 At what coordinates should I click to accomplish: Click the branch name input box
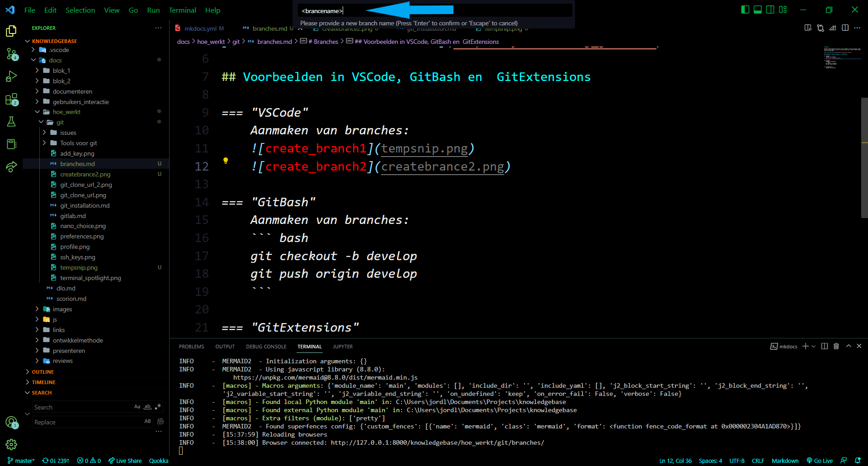(x=434, y=10)
